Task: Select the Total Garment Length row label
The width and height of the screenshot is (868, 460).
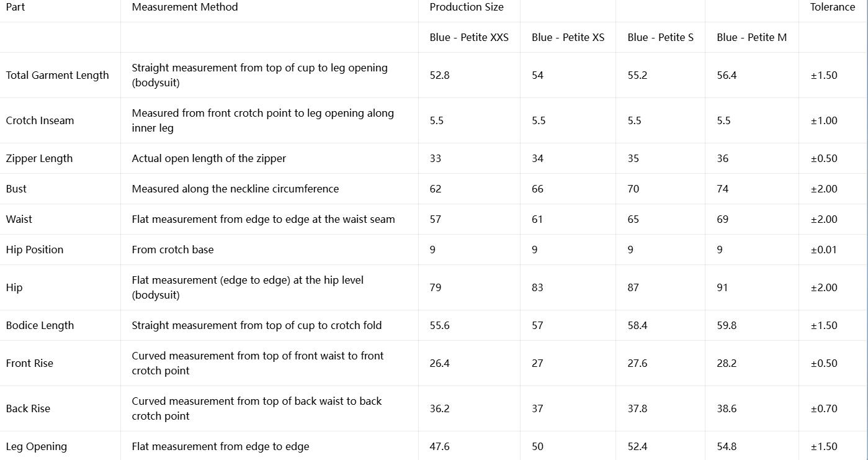Action: [57, 75]
